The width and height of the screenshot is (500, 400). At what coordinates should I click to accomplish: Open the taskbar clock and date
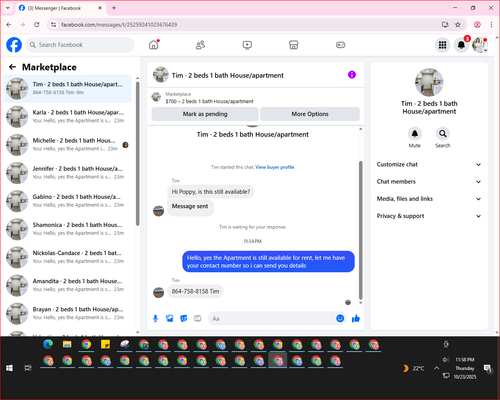click(465, 368)
